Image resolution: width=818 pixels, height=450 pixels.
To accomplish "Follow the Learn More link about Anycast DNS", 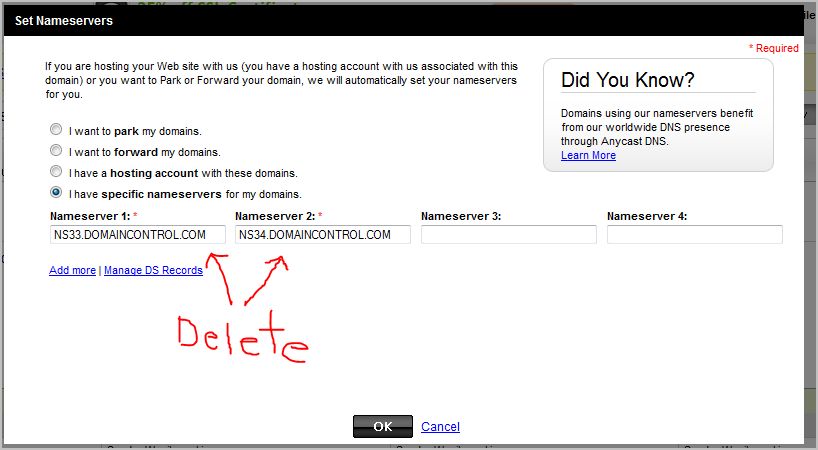I will (x=588, y=155).
